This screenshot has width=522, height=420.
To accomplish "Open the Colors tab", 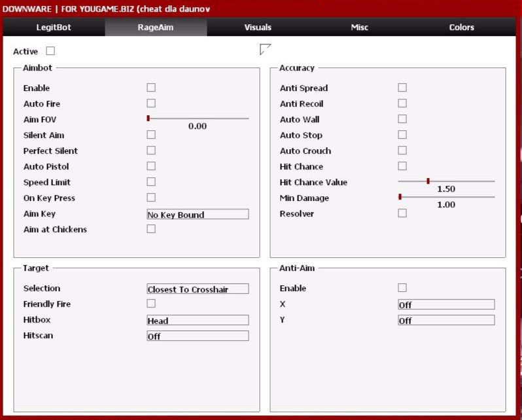I will [461, 27].
